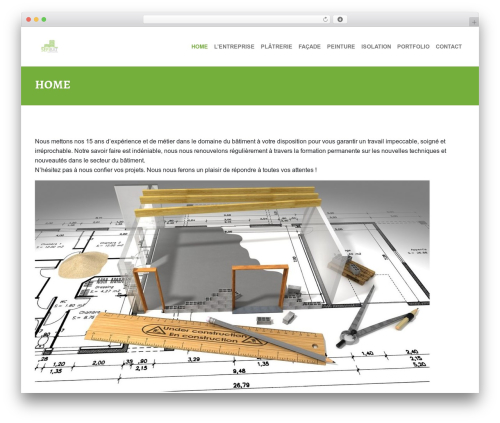Open the HOME menu item
The height and width of the screenshot is (423, 500).
point(199,47)
